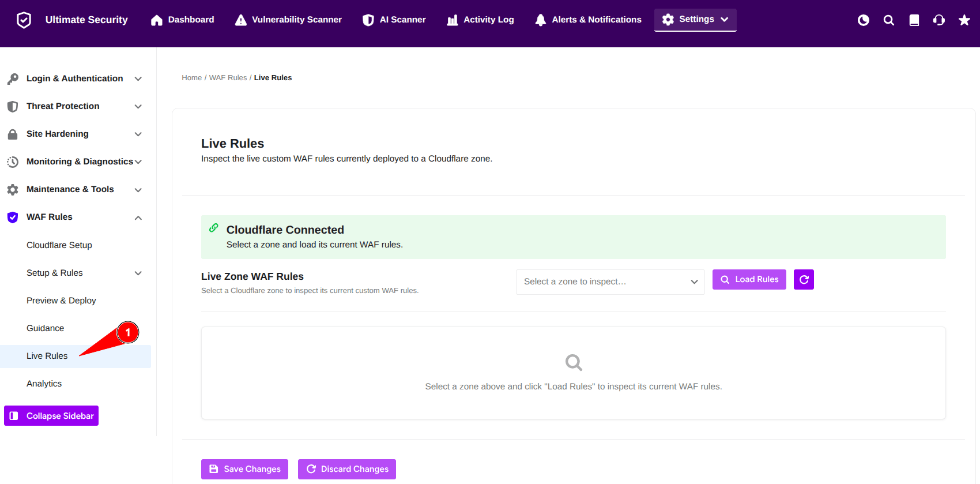
Task: Click the Ultimate Security brand title
Action: (x=86, y=20)
